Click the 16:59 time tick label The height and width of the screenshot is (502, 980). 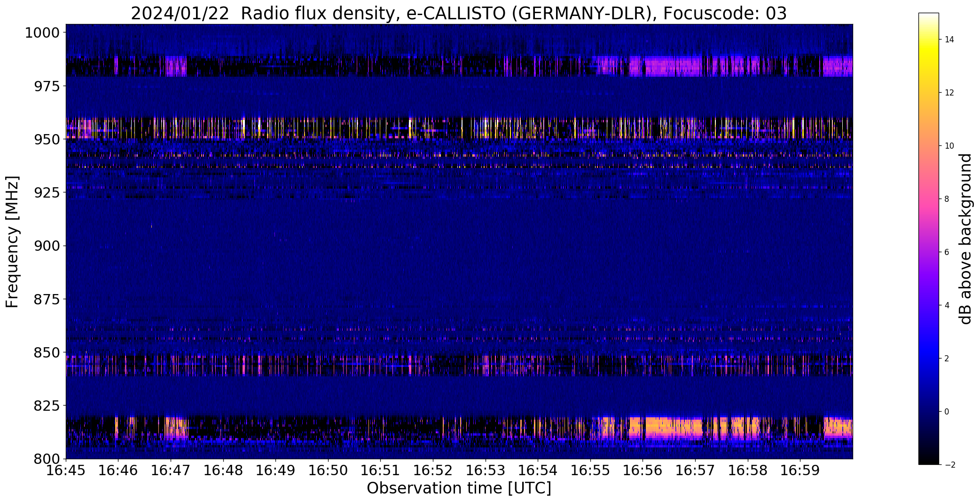800,470
